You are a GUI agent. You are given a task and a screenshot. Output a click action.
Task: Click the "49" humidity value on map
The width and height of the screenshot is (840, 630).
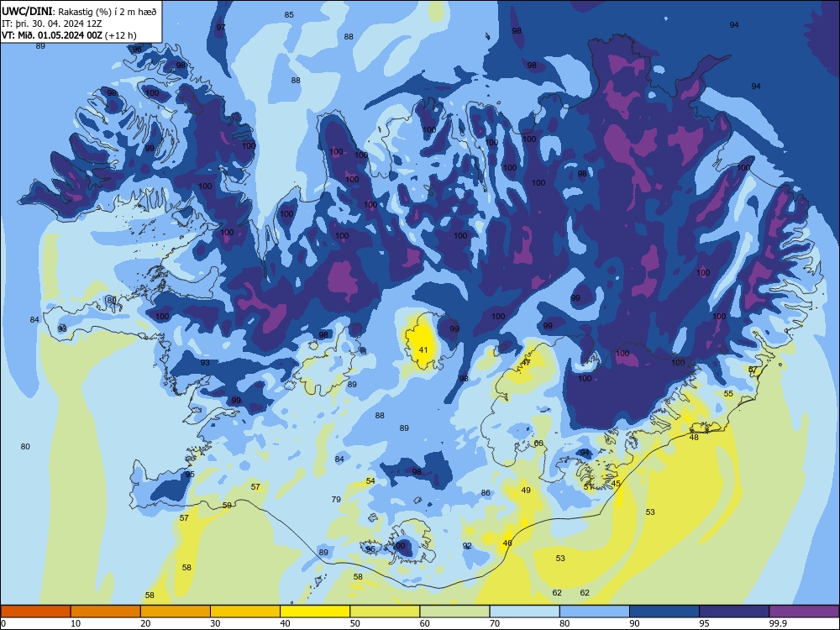pos(526,491)
